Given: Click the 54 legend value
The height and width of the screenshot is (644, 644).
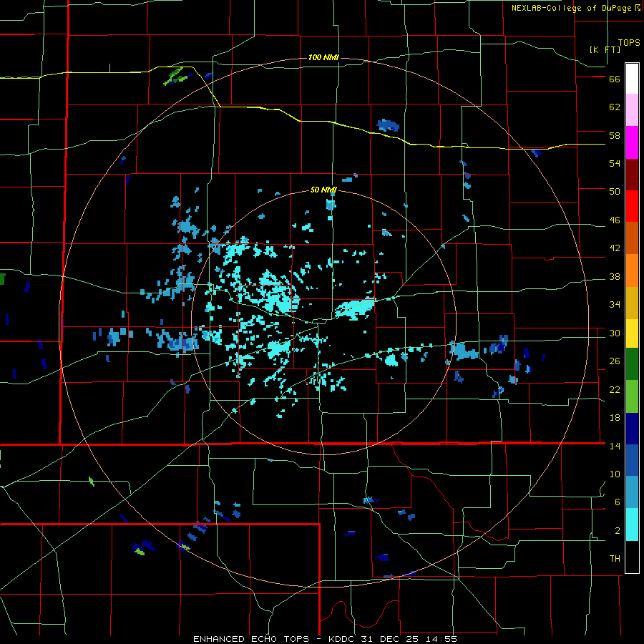Looking at the screenshot, I should coord(615,163).
